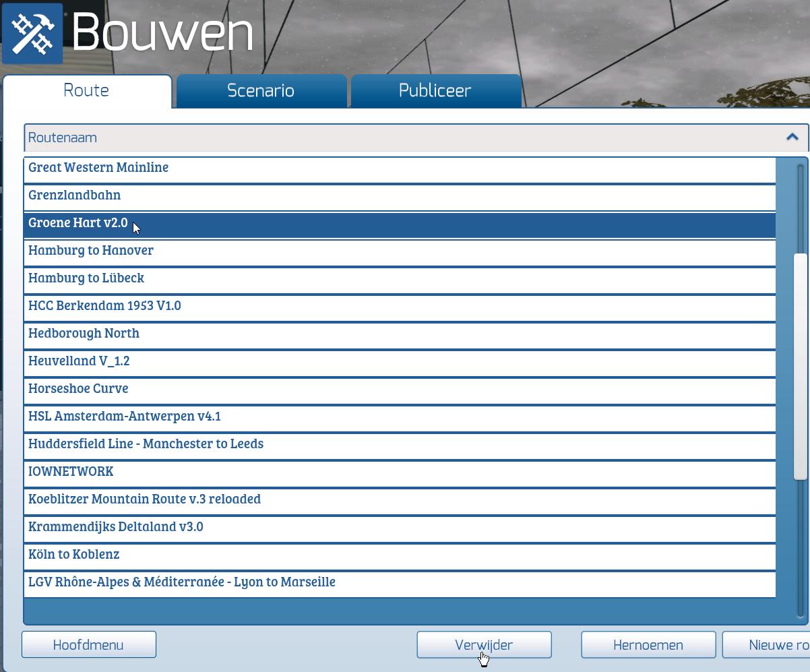810x672 pixels.
Task: Switch to the Scenario tab
Action: coord(261,91)
